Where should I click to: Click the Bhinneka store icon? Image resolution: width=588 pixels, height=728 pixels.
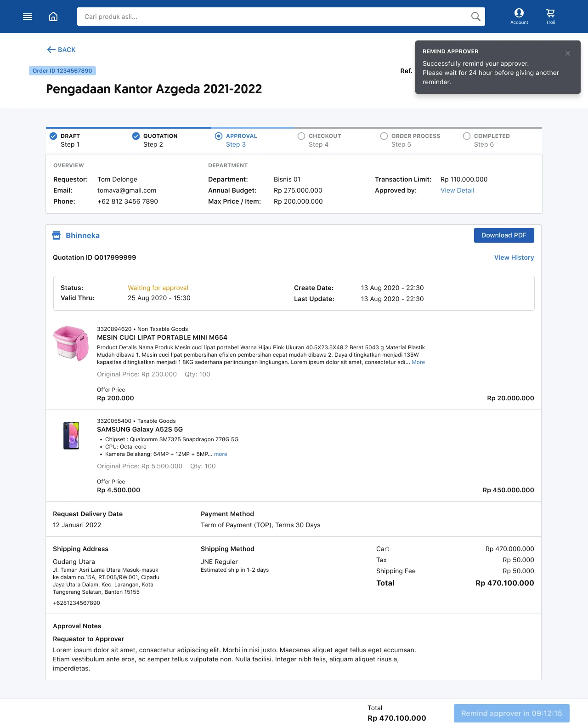click(57, 235)
